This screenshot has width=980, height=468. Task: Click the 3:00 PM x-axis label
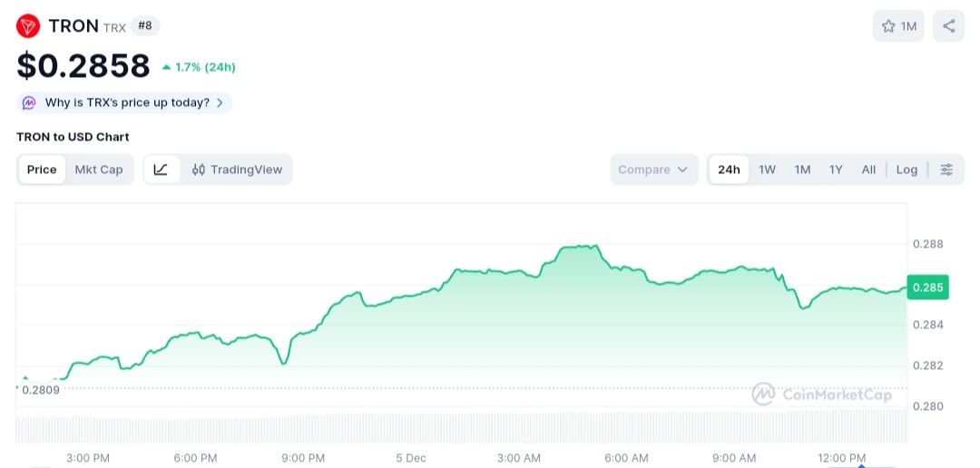tap(88, 458)
